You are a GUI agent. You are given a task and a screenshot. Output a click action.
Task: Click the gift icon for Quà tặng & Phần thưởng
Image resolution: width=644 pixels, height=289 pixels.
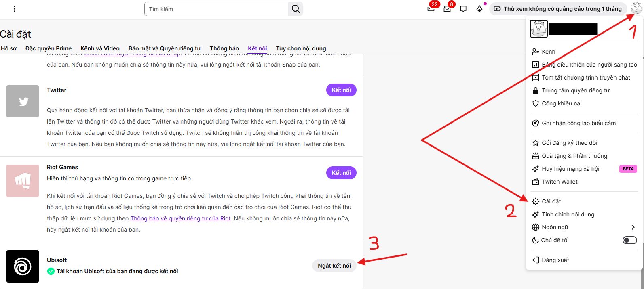tap(536, 156)
